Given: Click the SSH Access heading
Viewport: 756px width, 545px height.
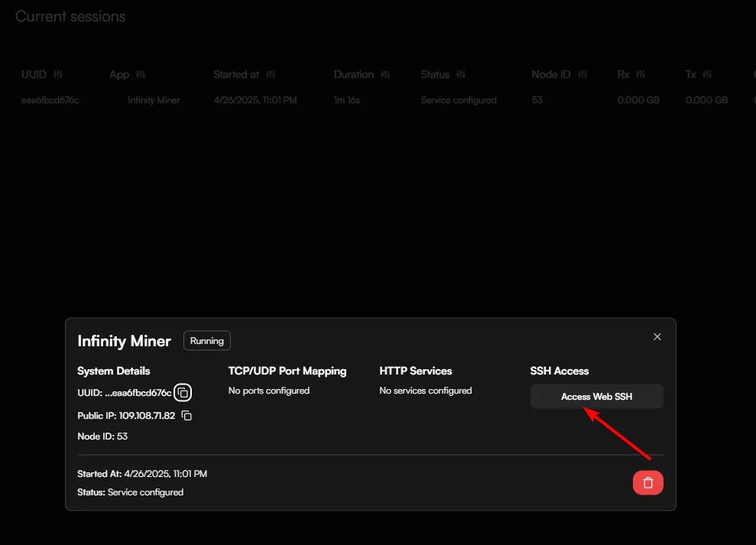Looking at the screenshot, I should (560, 371).
